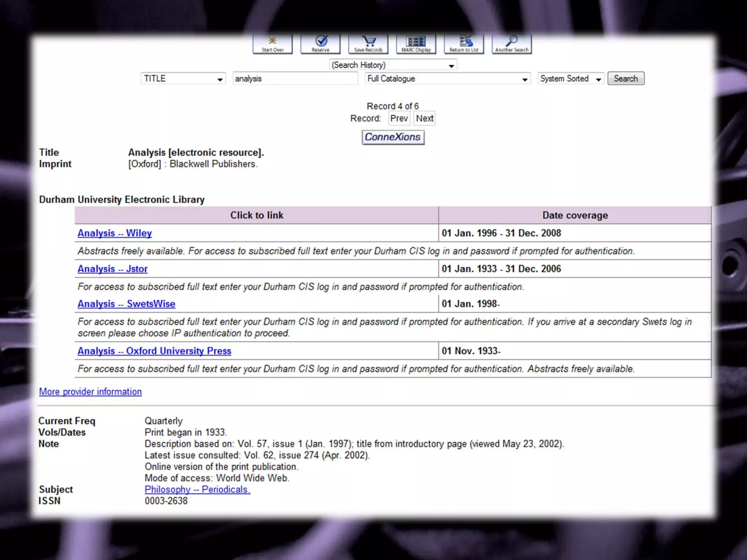Open the Full Catalogue scope dropdown
This screenshot has height=560, width=747.
point(447,79)
